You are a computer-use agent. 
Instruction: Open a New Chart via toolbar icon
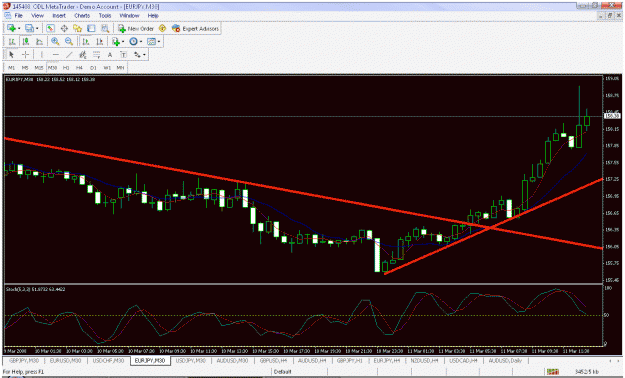tap(11, 28)
